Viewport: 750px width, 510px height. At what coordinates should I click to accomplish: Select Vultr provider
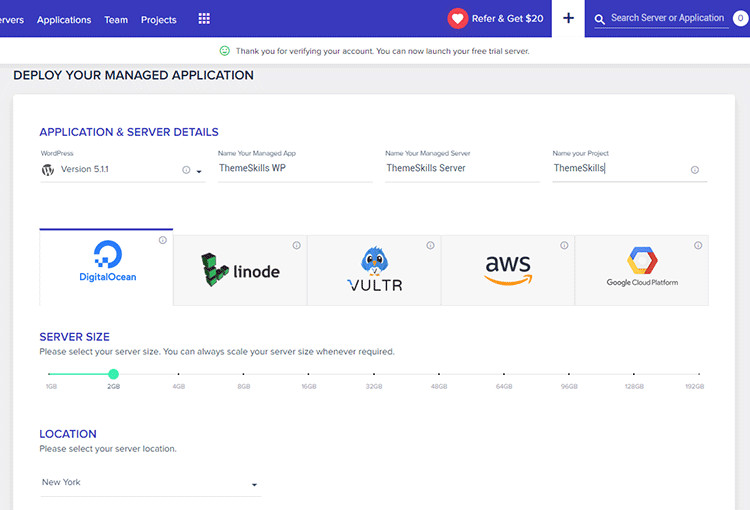point(374,270)
